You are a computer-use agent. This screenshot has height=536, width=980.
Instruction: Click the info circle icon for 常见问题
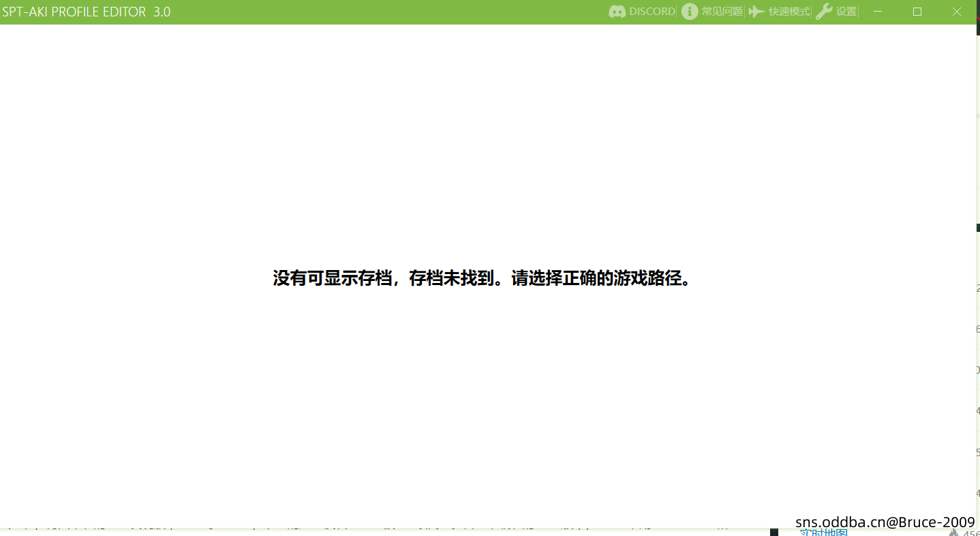click(x=690, y=12)
